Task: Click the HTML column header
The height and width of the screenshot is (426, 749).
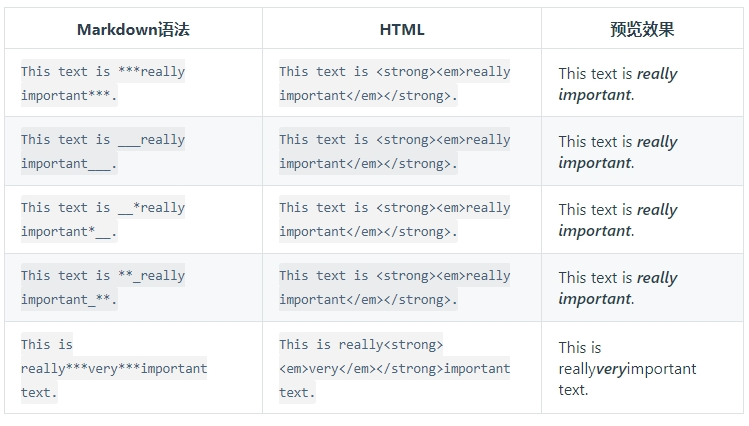Action: pyautogui.click(x=402, y=30)
